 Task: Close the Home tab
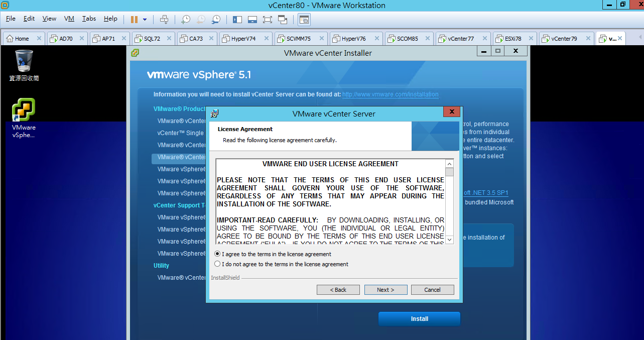pos(39,38)
